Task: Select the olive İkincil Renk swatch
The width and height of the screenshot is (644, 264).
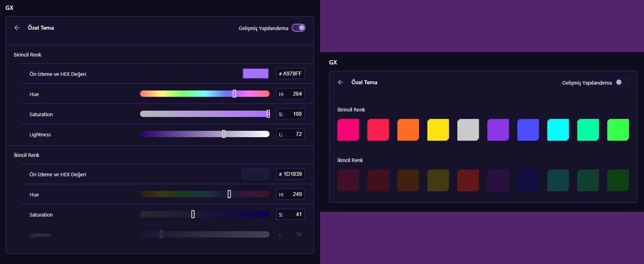Action: point(438,180)
